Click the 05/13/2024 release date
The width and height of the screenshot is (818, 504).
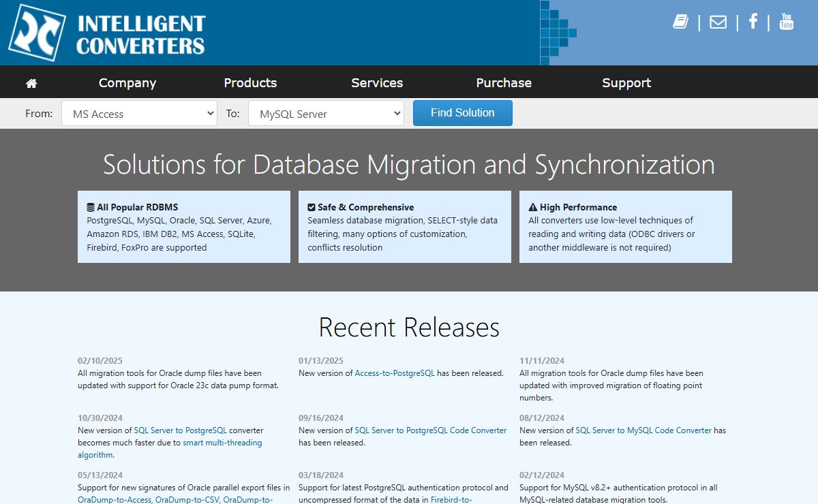[100, 475]
